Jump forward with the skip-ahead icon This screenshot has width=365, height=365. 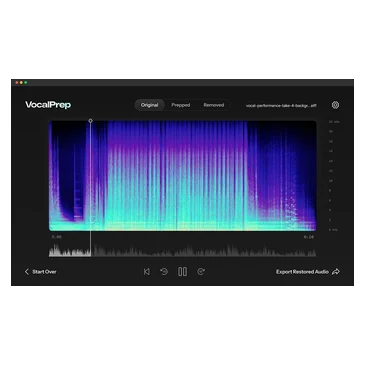[201, 272]
